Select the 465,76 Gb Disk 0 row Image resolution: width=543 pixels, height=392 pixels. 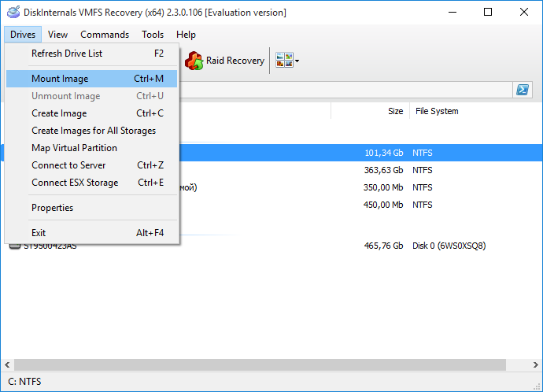(x=271, y=246)
